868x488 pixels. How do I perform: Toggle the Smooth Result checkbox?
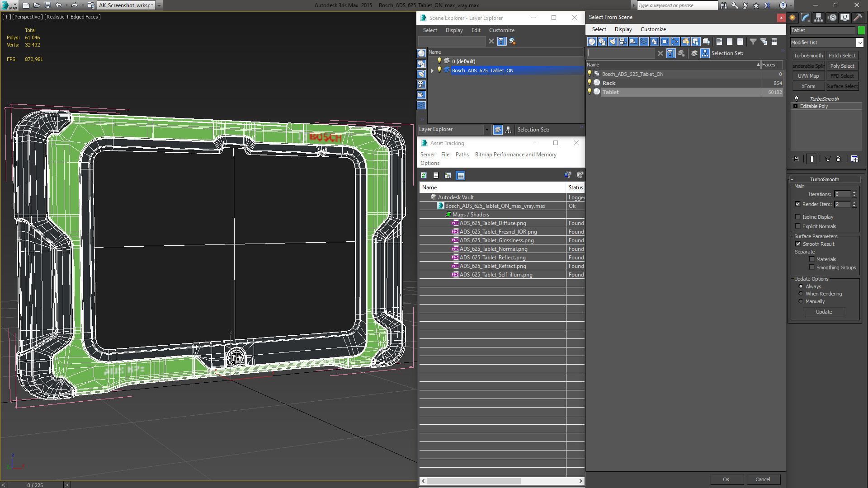798,244
